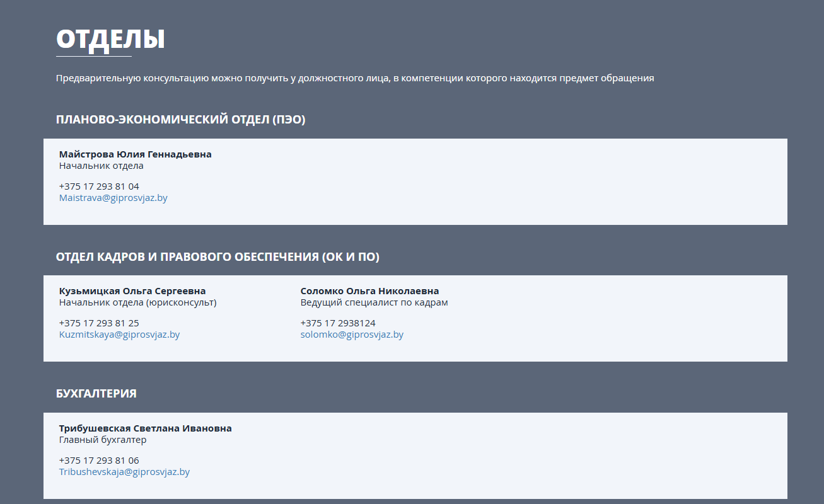Viewport: 824px width, 504px height.
Task: Select name Соломко Ольга Николаевна
Action: pyautogui.click(x=369, y=291)
